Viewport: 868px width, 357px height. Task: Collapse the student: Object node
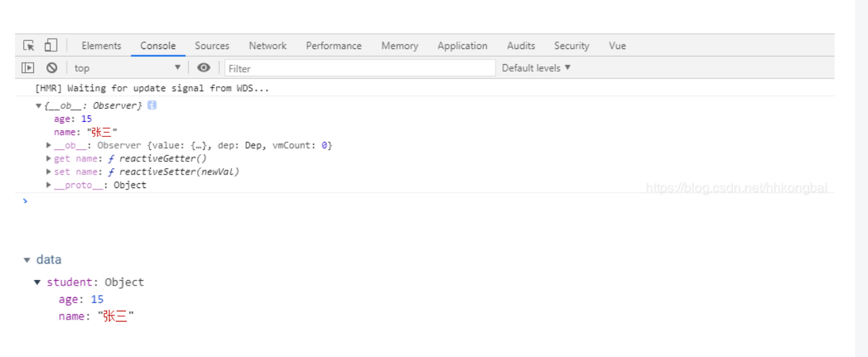38,282
